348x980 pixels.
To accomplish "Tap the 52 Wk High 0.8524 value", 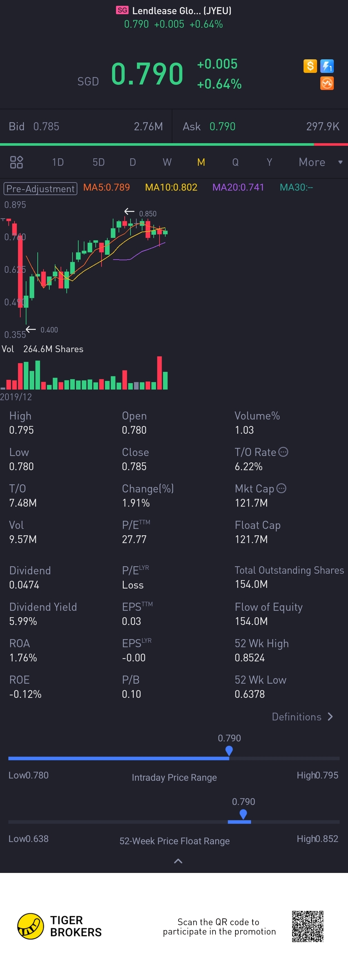I will click(x=249, y=658).
